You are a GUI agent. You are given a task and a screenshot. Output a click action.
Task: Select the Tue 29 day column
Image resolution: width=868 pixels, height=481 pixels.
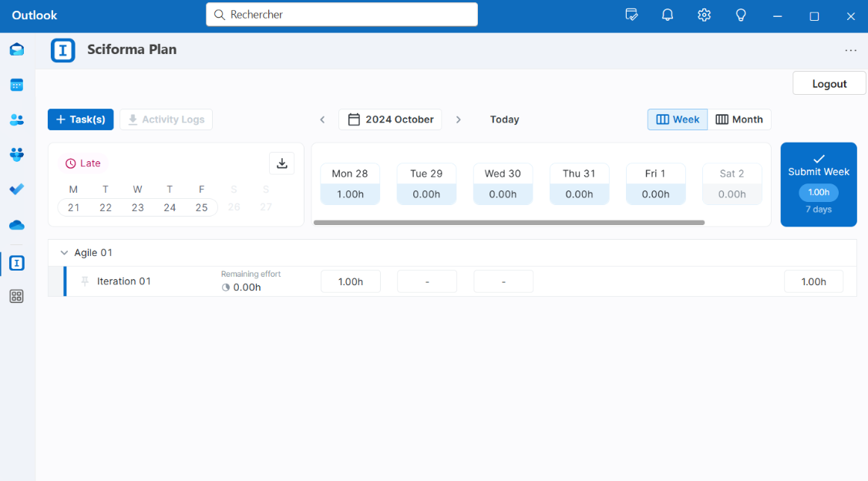tap(426, 183)
